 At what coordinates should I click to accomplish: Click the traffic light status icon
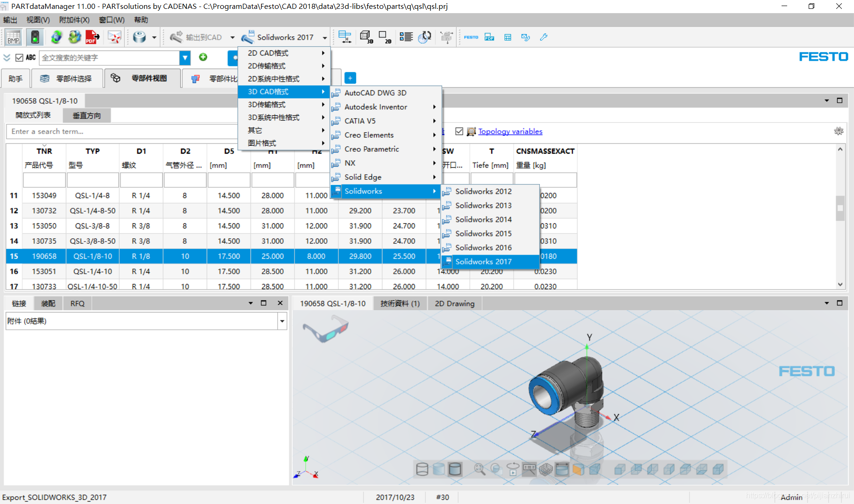point(35,37)
